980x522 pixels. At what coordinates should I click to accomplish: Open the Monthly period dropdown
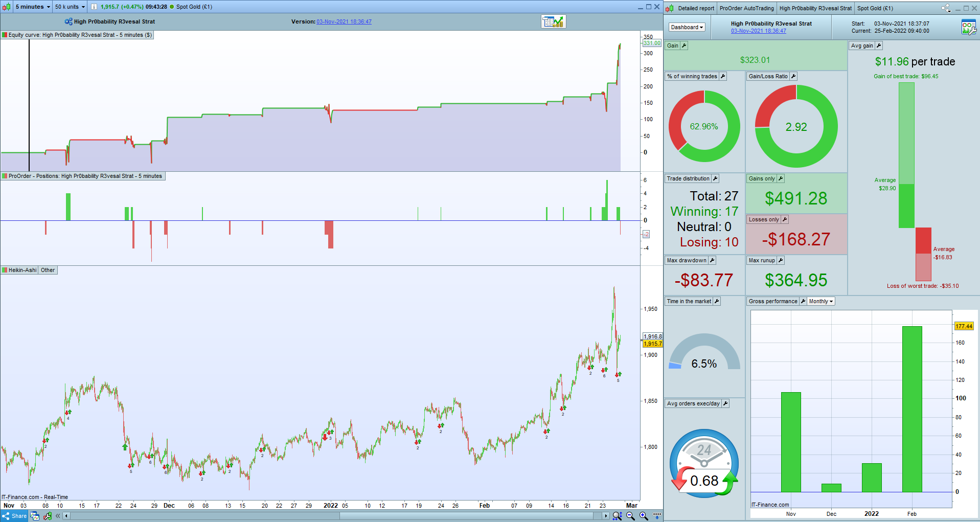[821, 301]
